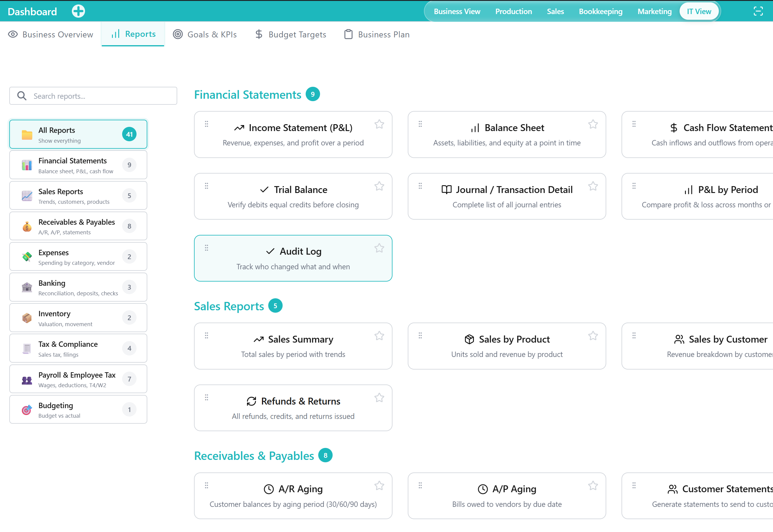773x532 pixels.
Task: Click the refresh icon on Refunds & Returns
Action: point(251,401)
